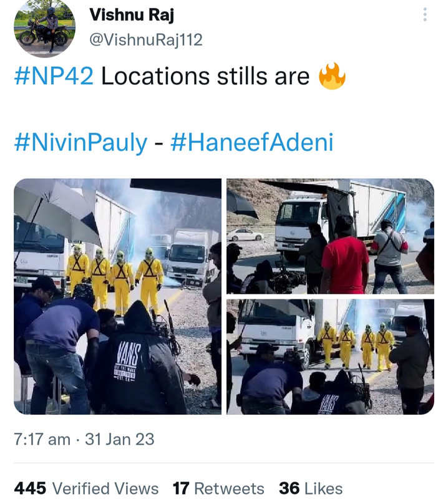This screenshot has height=499, width=448.
Task: Show the 17 Retweets list
Action: [x=218, y=488]
